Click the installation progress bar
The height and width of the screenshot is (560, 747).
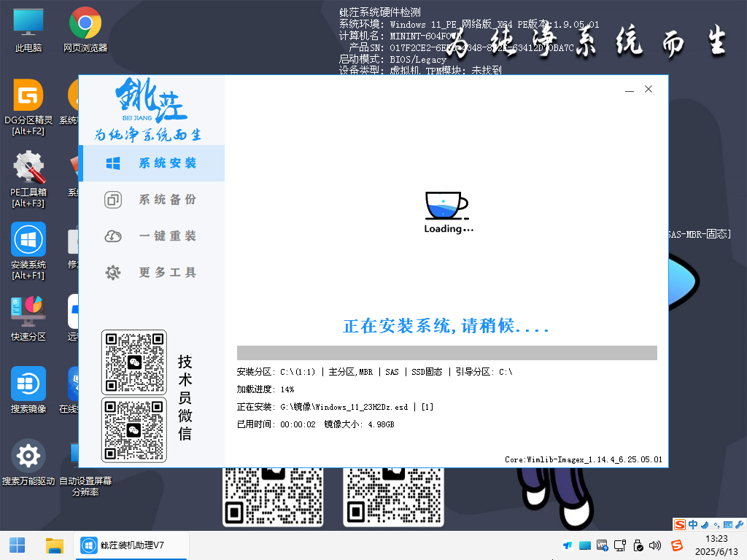click(x=447, y=353)
